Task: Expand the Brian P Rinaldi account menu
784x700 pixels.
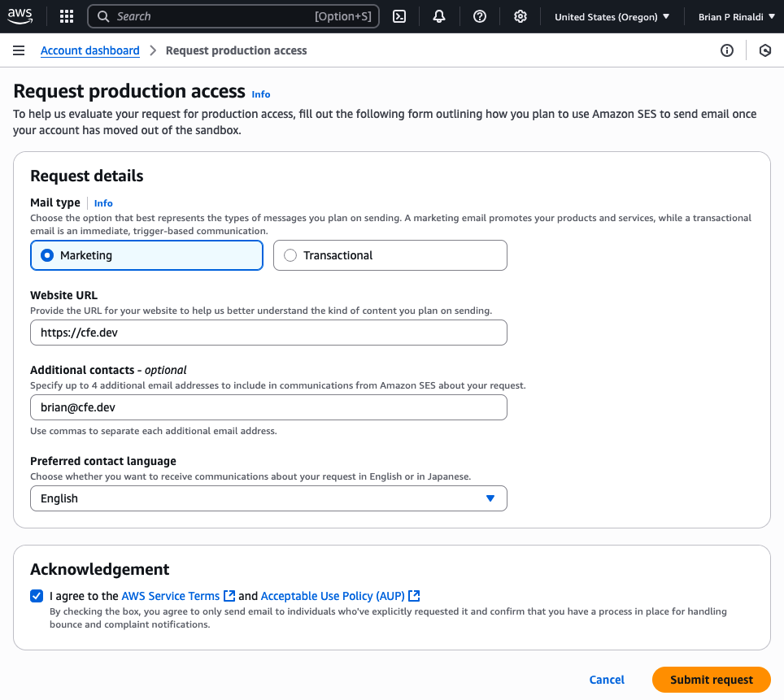Action: (737, 15)
